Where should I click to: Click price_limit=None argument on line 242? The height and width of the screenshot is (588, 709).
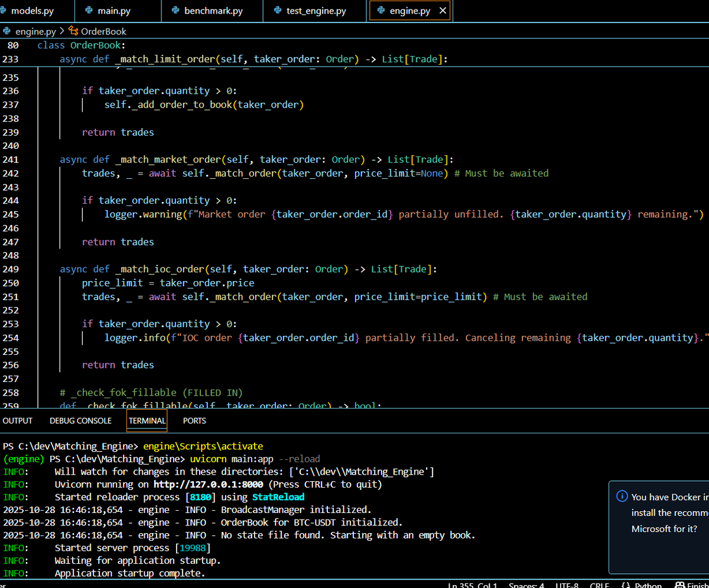(x=398, y=173)
